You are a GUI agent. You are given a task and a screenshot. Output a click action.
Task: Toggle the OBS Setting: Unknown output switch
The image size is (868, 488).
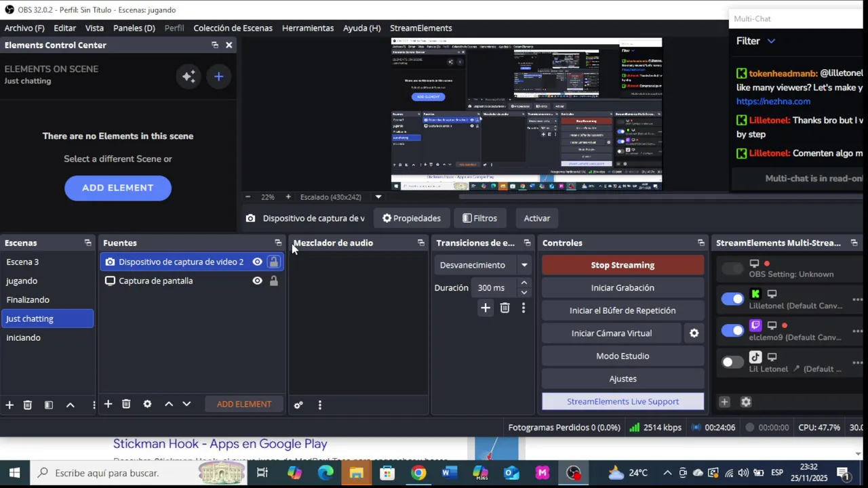[x=732, y=268]
